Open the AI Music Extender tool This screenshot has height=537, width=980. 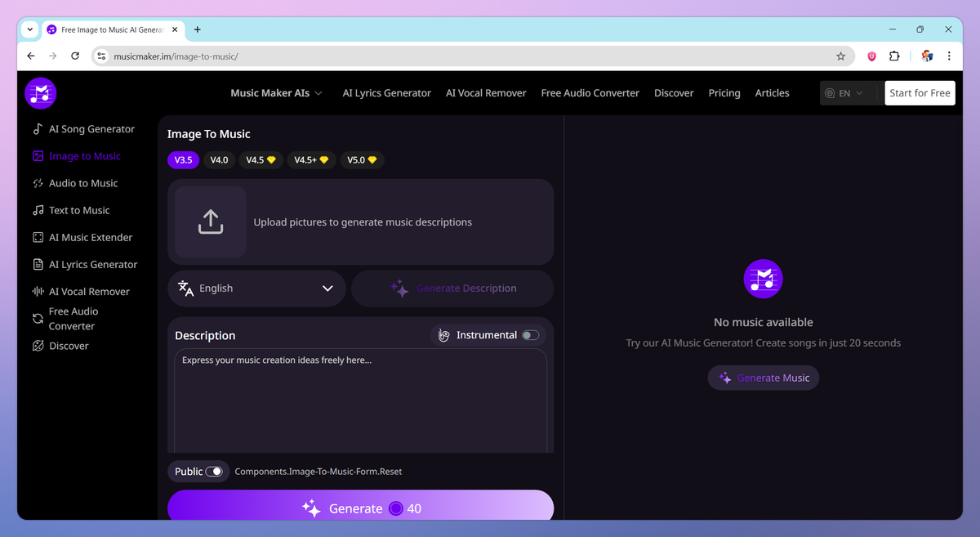[91, 237]
